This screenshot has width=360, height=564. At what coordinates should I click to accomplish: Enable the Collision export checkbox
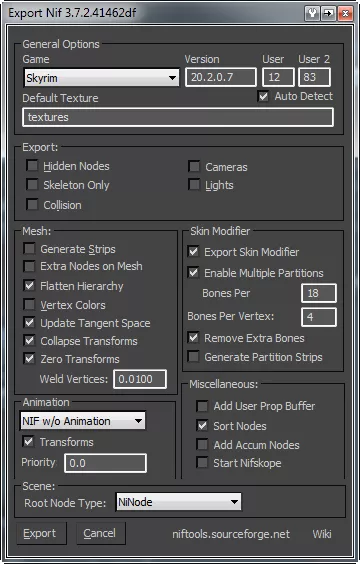tap(32, 204)
